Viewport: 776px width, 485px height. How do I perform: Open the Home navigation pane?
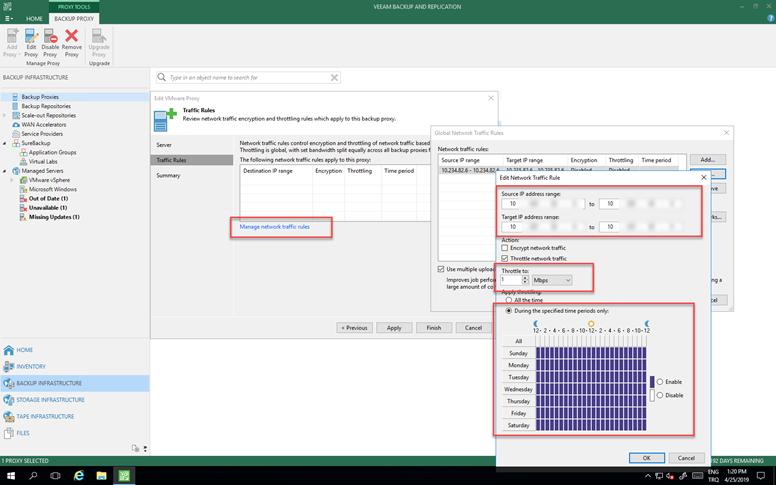coord(24,350)
